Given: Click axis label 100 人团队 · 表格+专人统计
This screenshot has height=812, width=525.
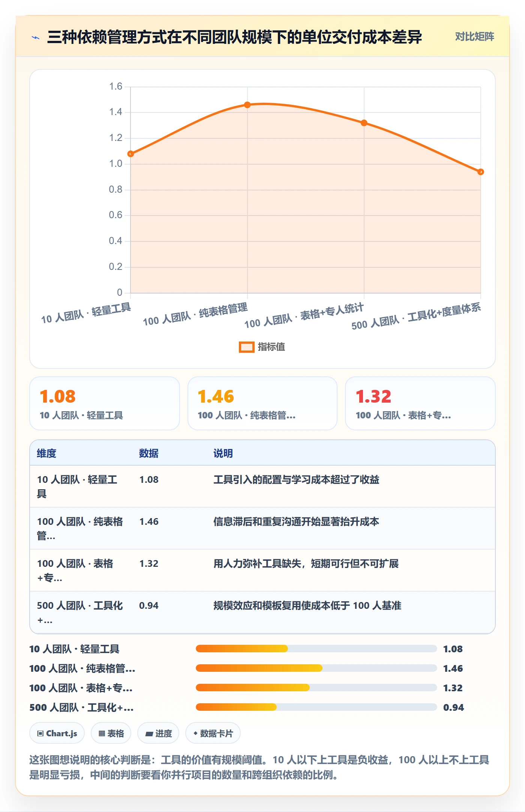Looking at the screenshot, I should pos(304,315).
